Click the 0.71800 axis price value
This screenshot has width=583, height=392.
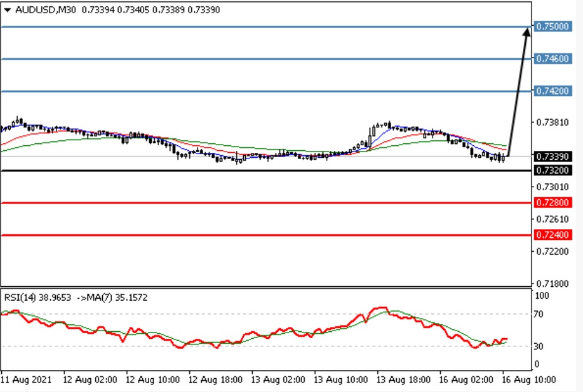click(x=552, y=284)
